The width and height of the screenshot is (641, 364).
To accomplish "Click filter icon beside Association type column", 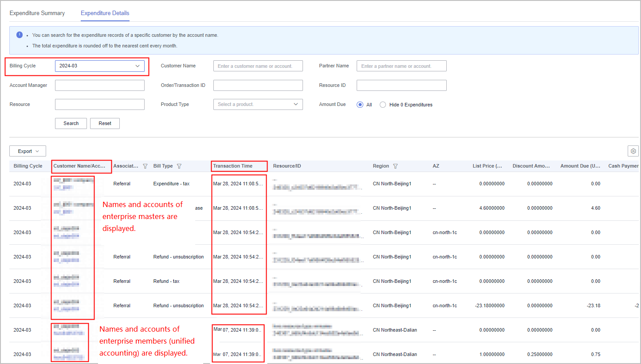I will pyautogui.click(x=145, y=166).
